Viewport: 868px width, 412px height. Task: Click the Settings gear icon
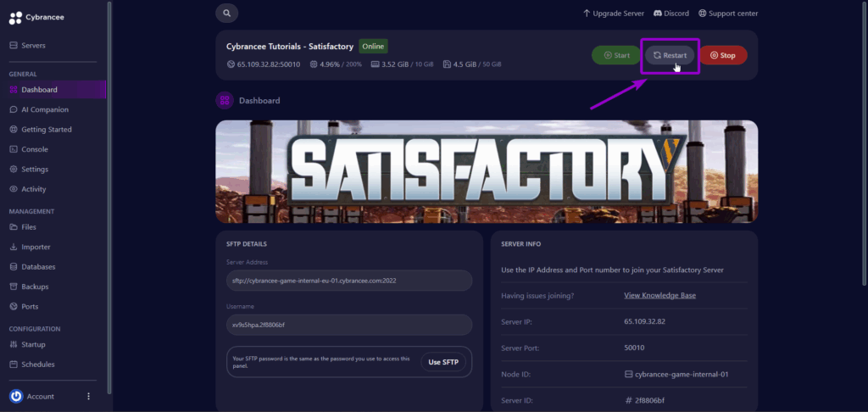click(x=14, y=170)
